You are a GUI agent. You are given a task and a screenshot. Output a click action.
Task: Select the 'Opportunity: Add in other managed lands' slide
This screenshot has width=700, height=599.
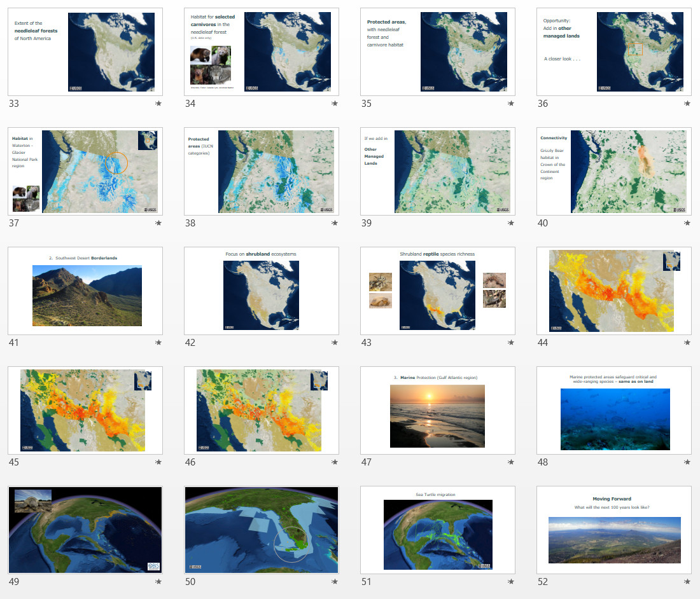(x=614, y=52)
